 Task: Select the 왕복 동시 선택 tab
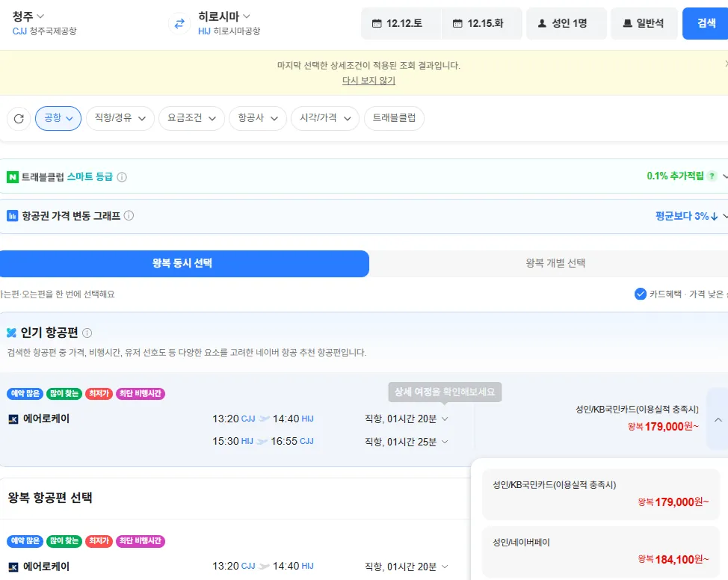[185, 263]
